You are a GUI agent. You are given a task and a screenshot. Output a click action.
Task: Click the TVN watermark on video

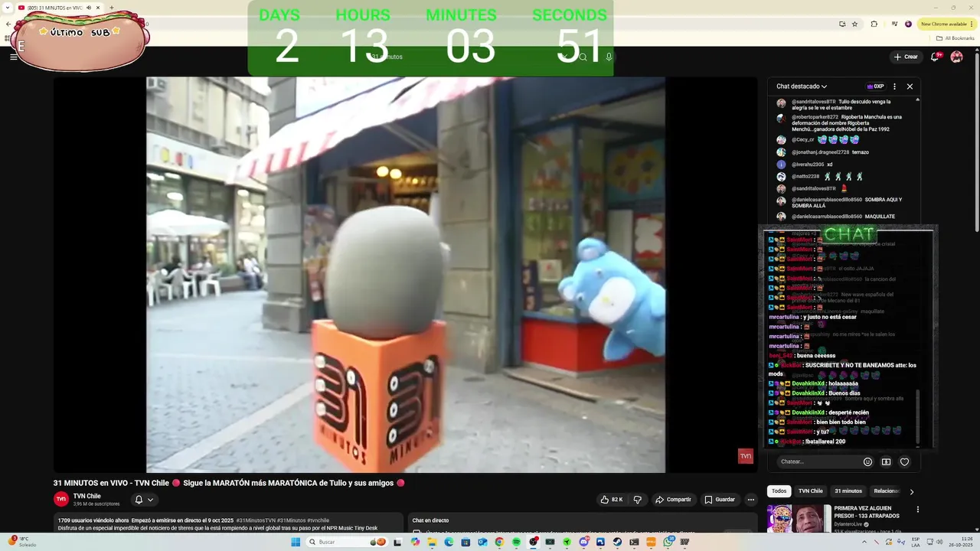click(745, 456)
